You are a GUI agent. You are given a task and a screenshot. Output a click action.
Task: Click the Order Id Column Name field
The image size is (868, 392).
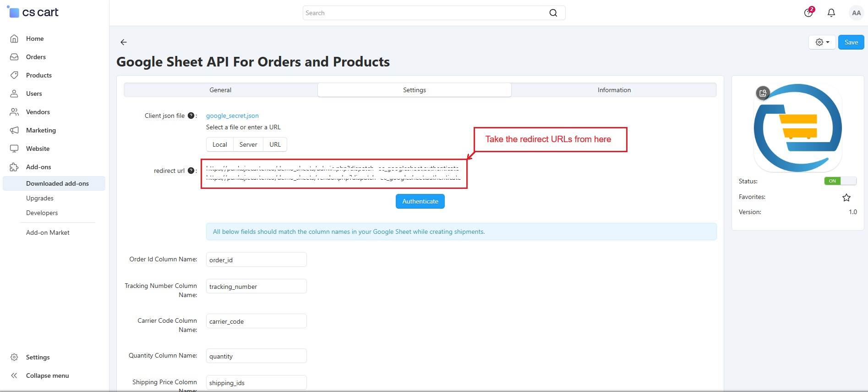coord(256,259)
